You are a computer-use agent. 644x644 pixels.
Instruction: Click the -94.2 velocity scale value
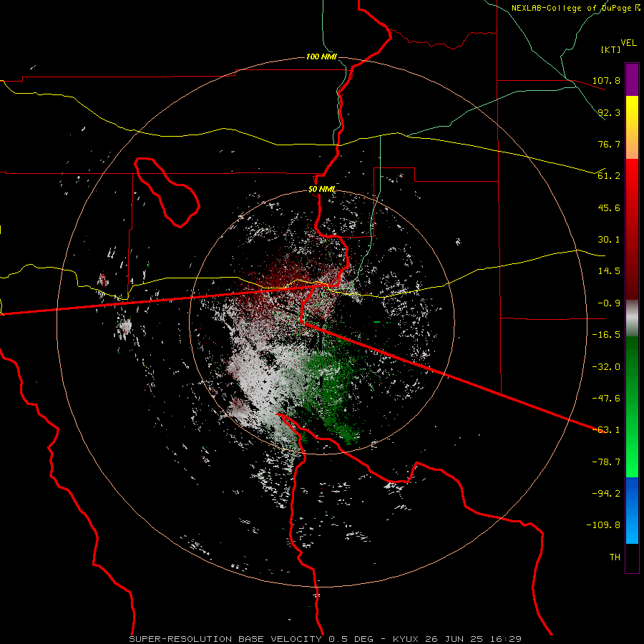click(606, 494)
